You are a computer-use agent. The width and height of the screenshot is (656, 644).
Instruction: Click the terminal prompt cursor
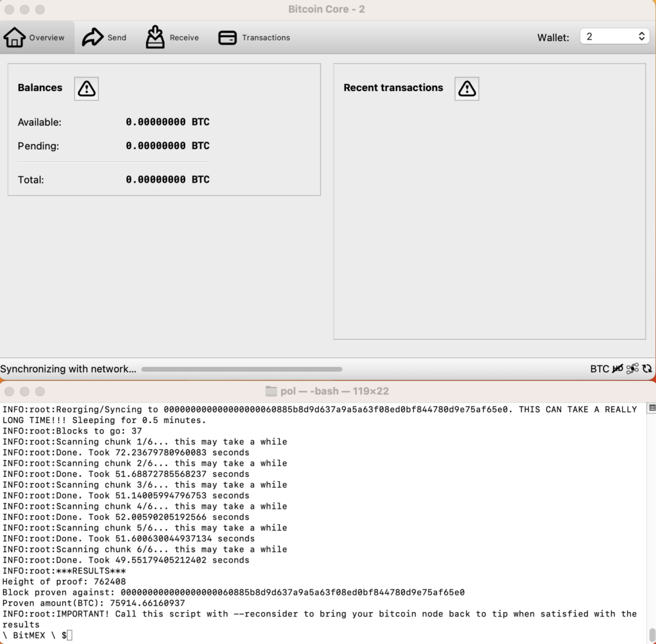tap(69, 635)
